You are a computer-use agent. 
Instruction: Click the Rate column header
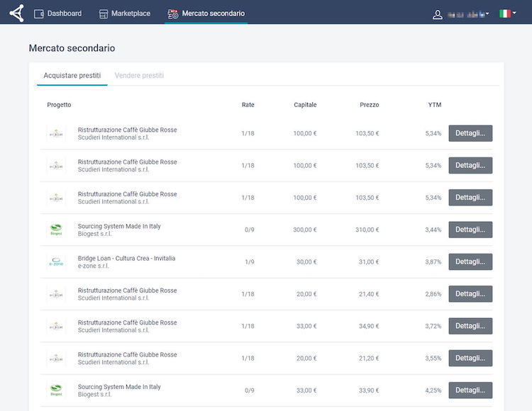(x=248, y=105)
